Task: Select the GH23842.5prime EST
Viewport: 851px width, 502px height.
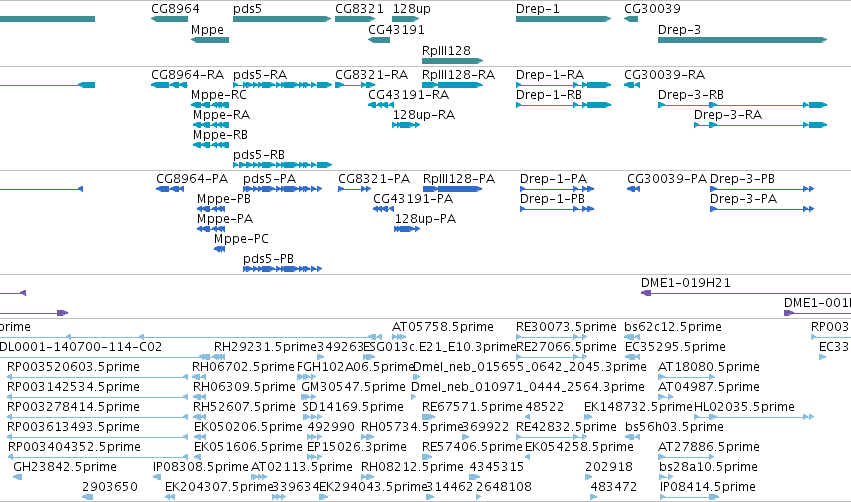Action: 17,477
